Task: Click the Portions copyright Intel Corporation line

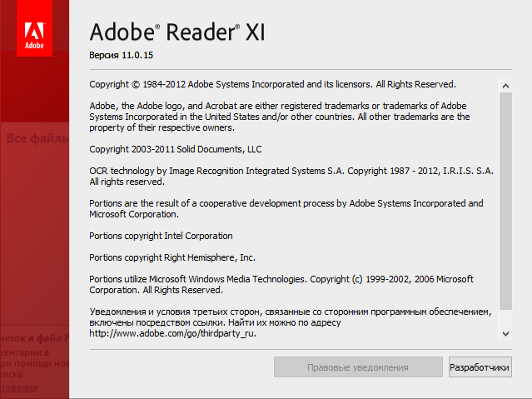Action: [x=161, y=236]
